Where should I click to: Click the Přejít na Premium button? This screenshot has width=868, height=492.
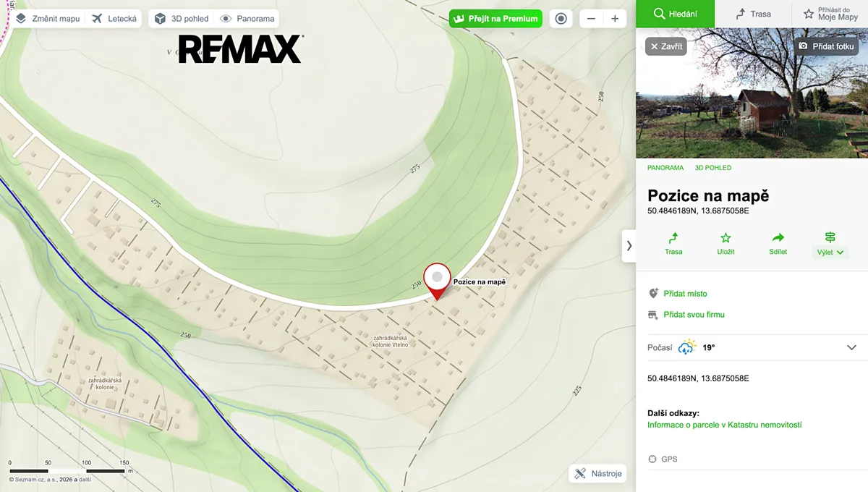click(495, 19)
